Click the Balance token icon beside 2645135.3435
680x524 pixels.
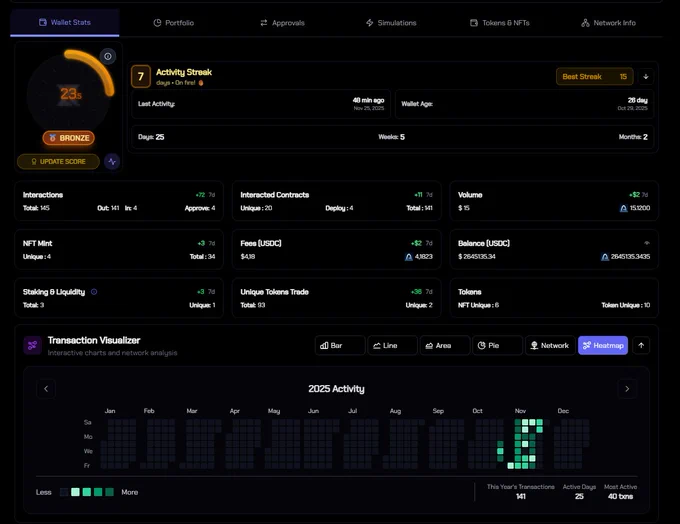605,257
